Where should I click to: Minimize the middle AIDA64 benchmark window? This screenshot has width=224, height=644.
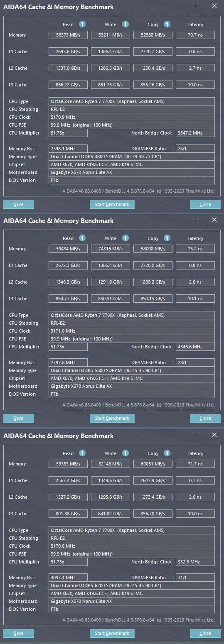tap(195, 220)
